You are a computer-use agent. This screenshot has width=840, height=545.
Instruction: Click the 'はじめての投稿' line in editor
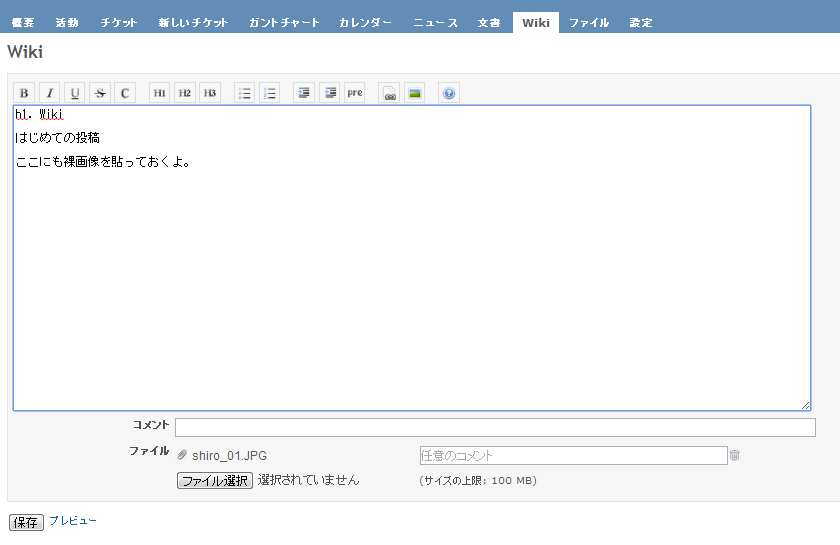57,138
